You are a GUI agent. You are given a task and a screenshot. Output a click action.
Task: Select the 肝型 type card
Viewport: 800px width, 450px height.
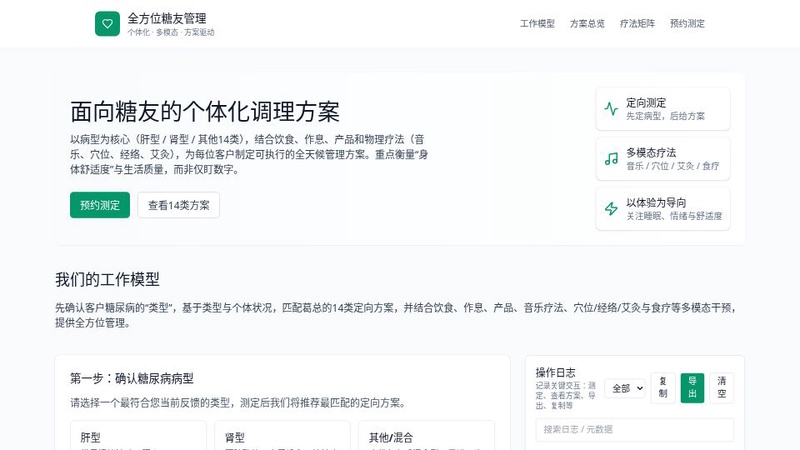coord(138,435)
